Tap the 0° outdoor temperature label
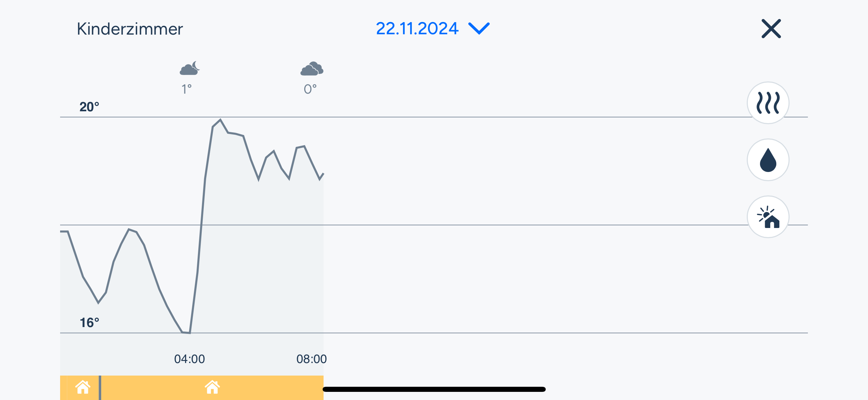Screen dimensions: 868x400 [310, 89]
